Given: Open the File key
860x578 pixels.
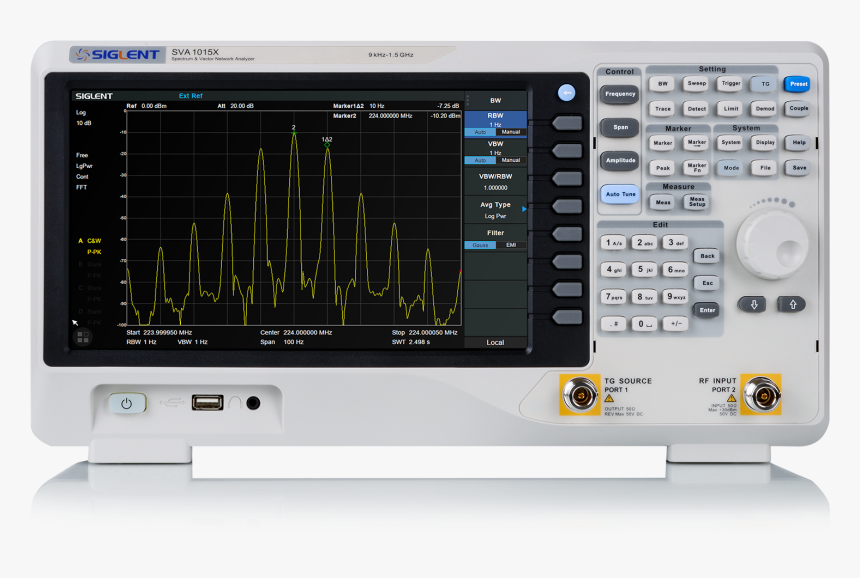Looking at the screenshot, I should [x=765, y=168].
